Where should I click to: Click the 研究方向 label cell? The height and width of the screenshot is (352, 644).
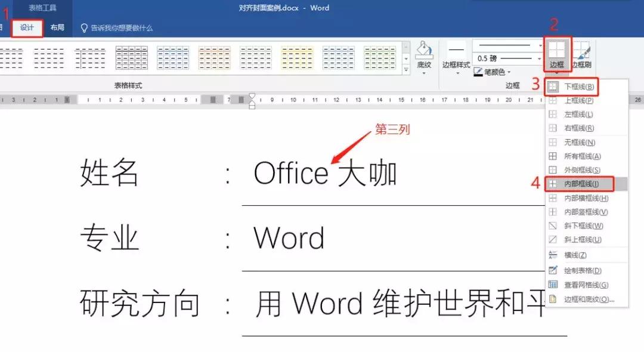[x=140, y=303]
